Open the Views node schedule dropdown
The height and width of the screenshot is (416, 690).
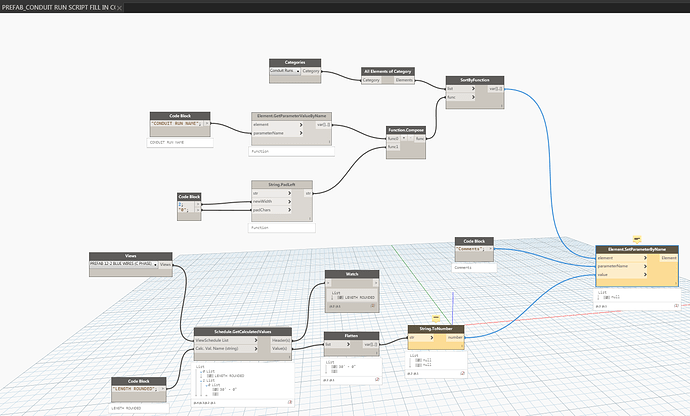(x=124, y=265)
